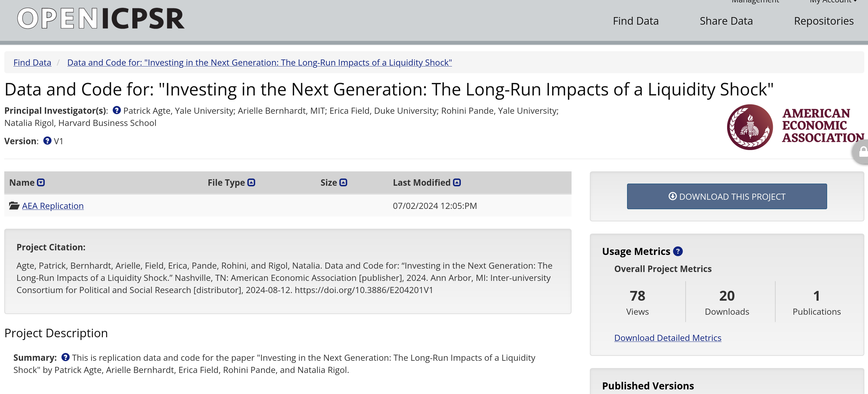Click the OpenICPSR logo

point(101,19)
